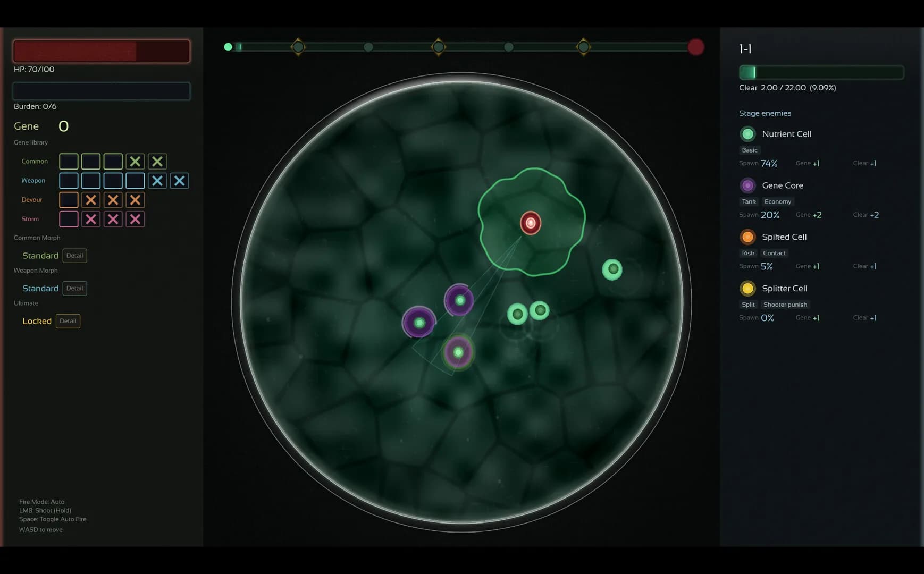Click 'Space: Toggle Auto Fire' hint

click(x=53, y=519)
